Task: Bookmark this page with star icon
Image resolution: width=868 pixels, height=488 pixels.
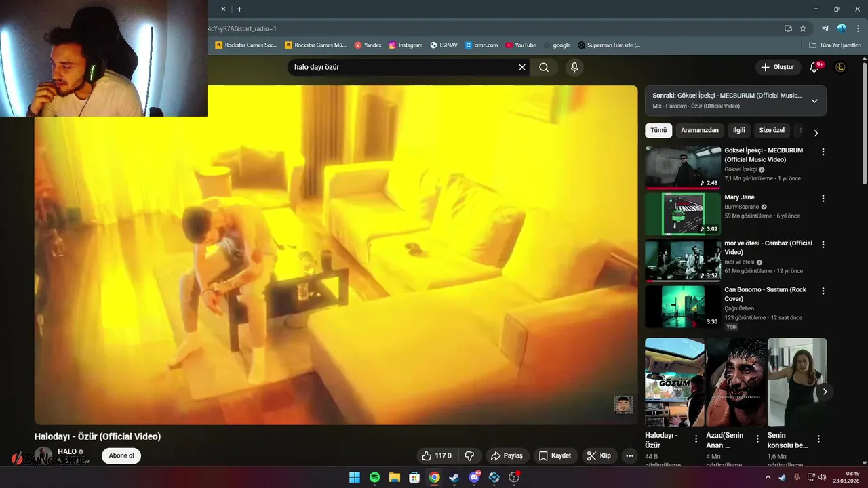Action: click(x=803, y=28)
